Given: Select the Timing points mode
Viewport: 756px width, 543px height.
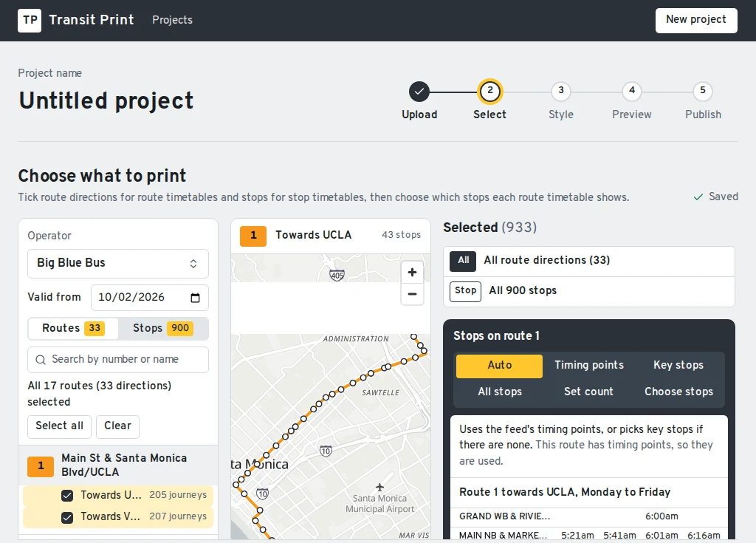Looking at the screenshot, I should (588, 366).
